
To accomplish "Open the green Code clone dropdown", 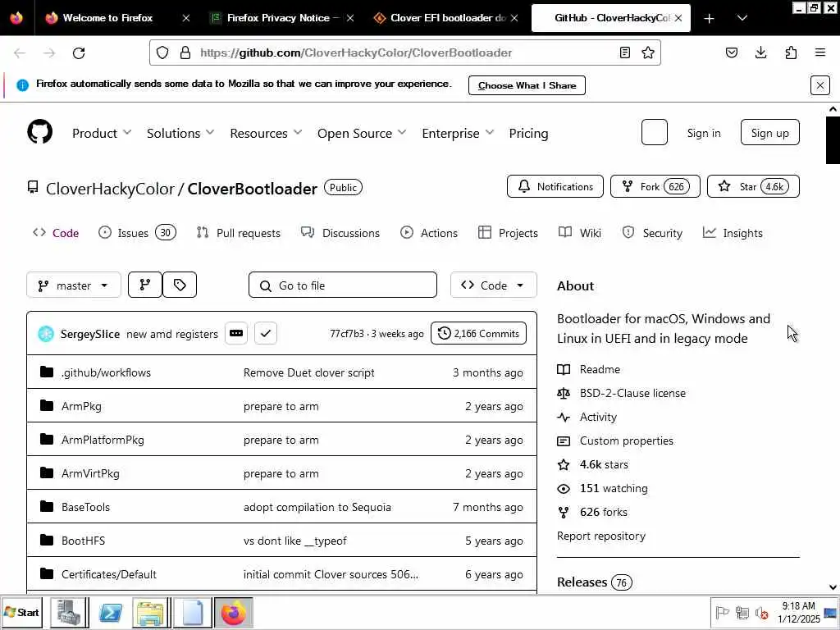I will [x=493, y=285].
